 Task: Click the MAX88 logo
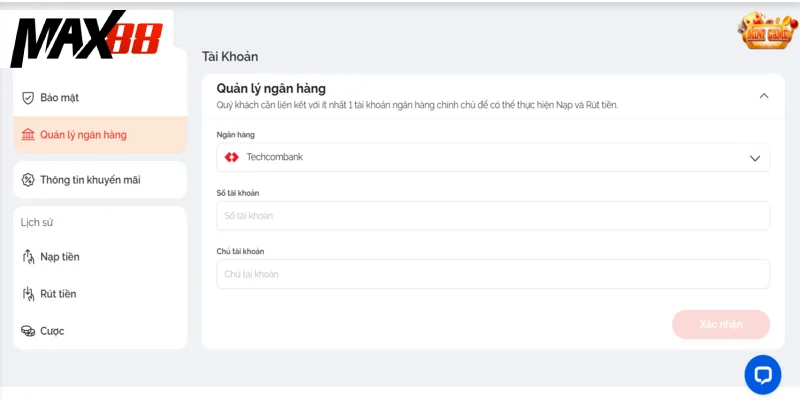(x=87, y=39)
